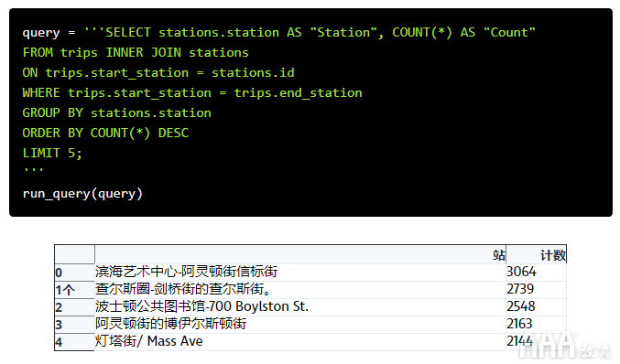620x364 pixels.
Task: Click station cell 滨海艺术中心-阿灵顿街信标街
Action: [300, 273]
